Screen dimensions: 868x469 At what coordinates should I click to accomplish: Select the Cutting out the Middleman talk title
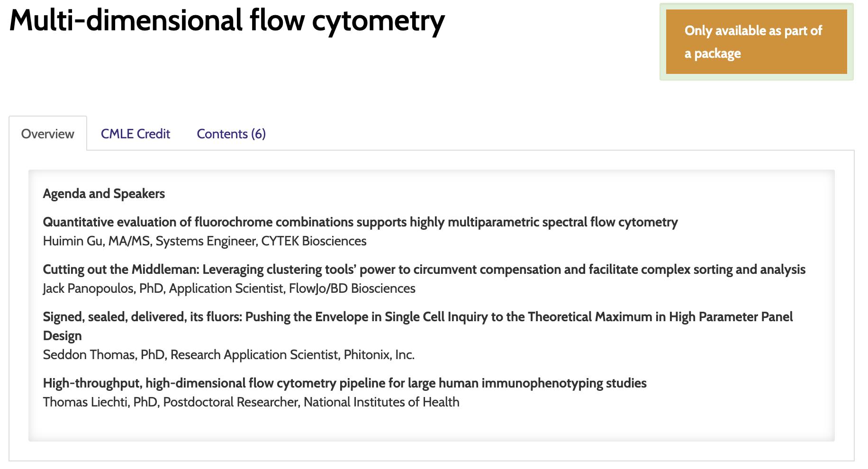click(x=424, y=269)
